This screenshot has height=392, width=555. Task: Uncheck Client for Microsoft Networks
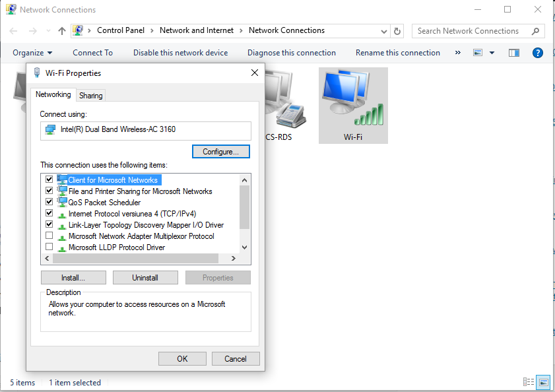click(x=49, y=180)
